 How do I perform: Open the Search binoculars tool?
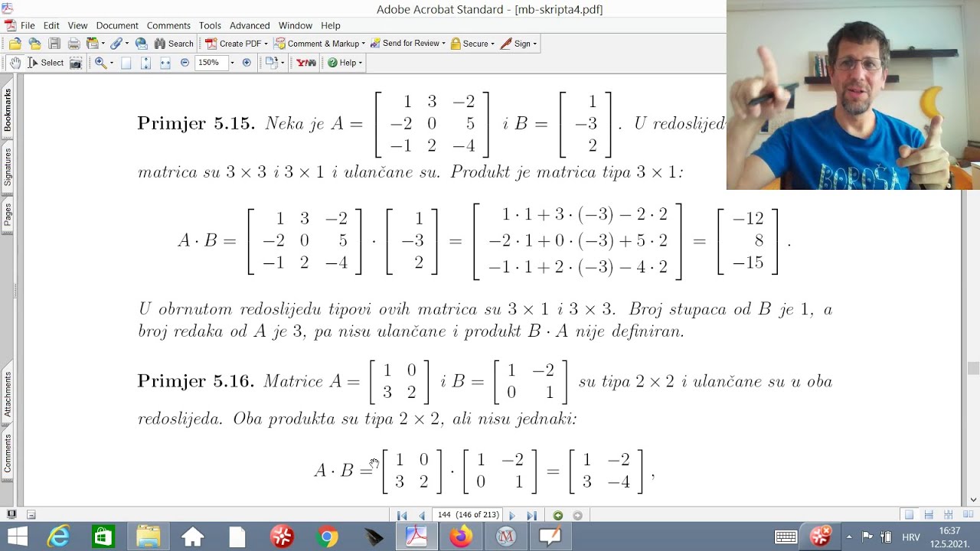pyautogui.click(x=174, y=44)
